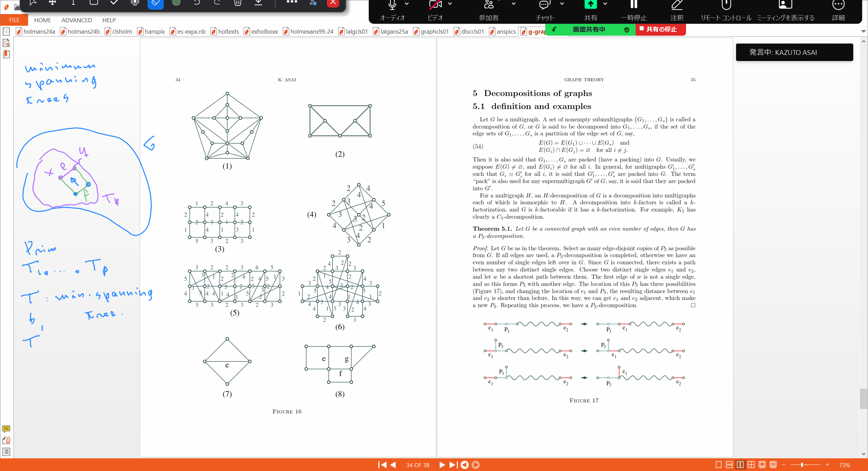Screen dimensions: 868x471
Task: Click the green shield security icon
Action: point(627,30)
